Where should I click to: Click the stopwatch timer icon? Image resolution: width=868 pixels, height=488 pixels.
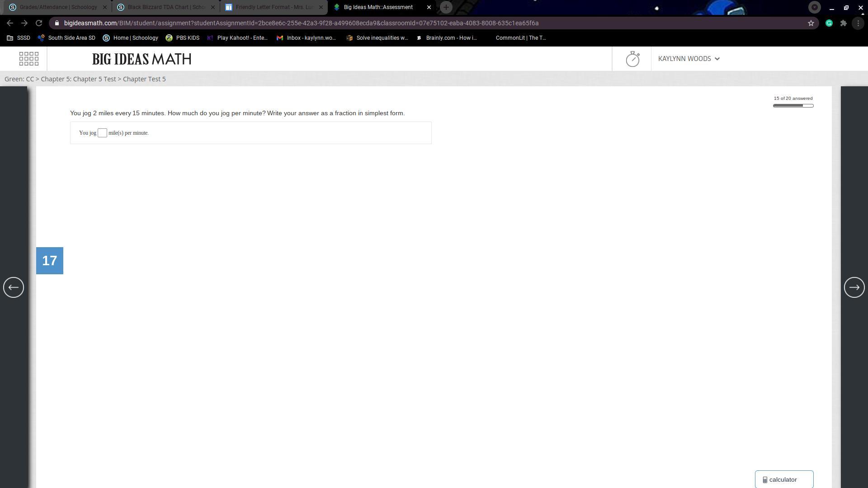click(632, 59)
